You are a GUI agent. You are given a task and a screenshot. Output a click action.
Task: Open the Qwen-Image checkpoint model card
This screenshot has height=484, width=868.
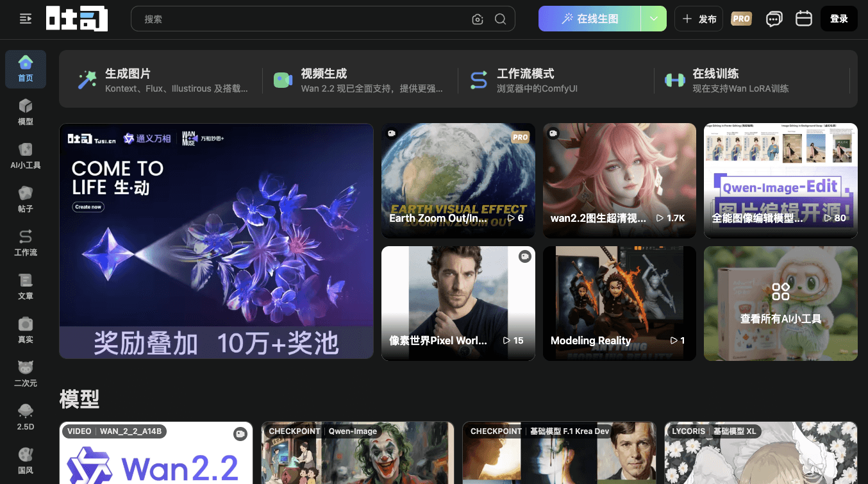(x=358, y=453)
